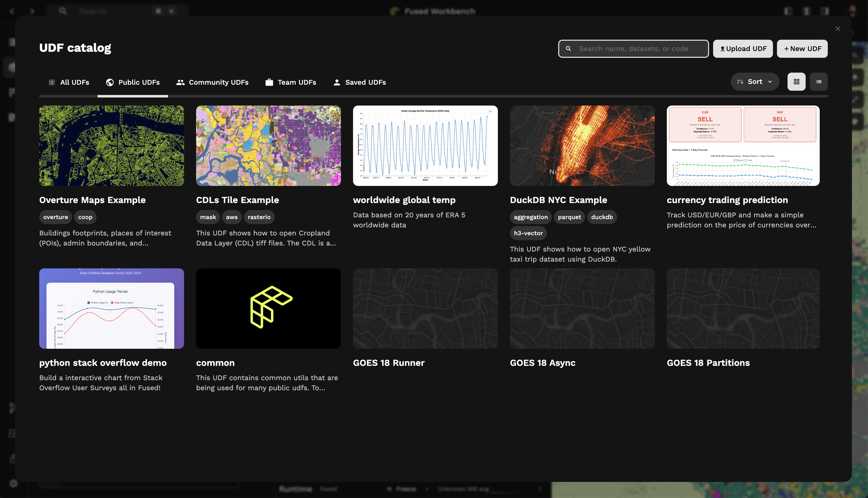Click the New UDF button

click(802, 48)
